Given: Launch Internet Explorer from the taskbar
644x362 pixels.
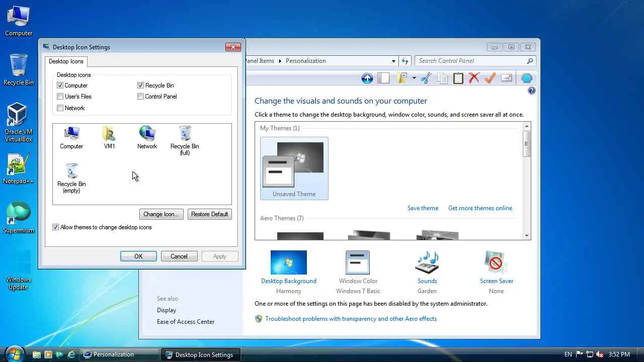Looking at the screenshot, I should [x=71, y=354].
